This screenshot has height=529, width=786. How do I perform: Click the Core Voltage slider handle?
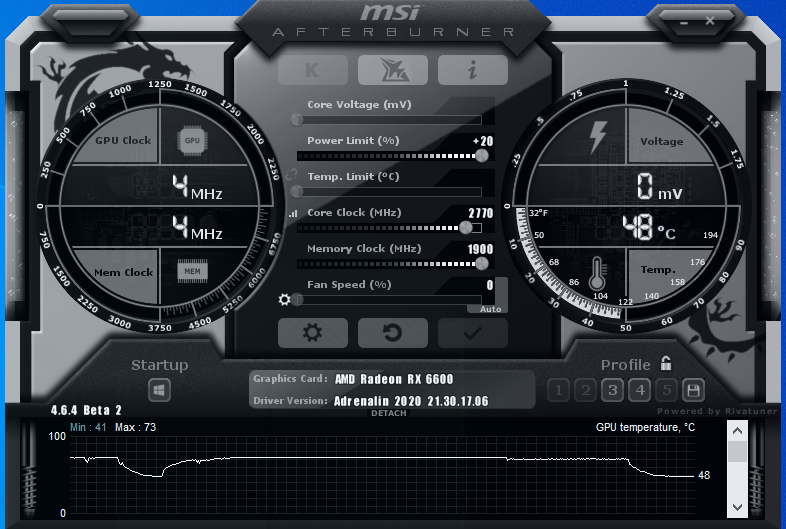297,119
